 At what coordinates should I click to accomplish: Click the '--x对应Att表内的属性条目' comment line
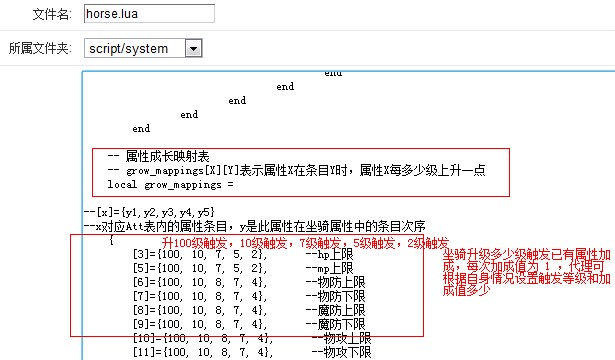pos(255,226)
